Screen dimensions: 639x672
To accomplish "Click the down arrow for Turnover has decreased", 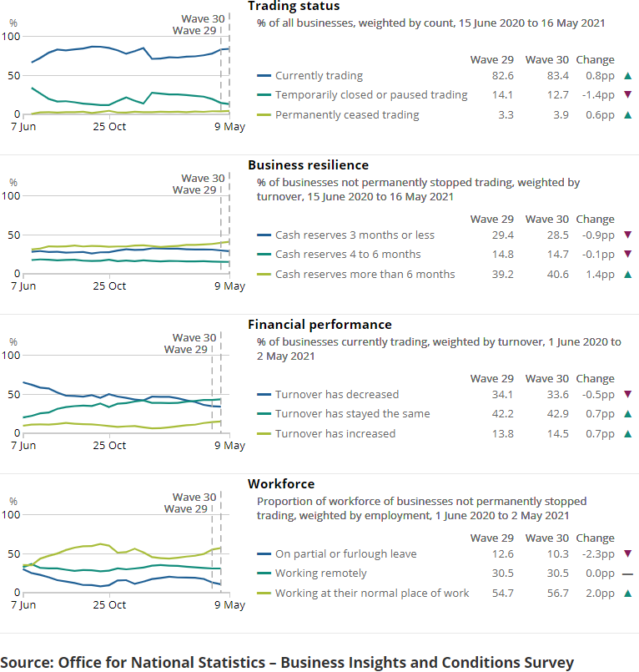I will coord(627,395).
